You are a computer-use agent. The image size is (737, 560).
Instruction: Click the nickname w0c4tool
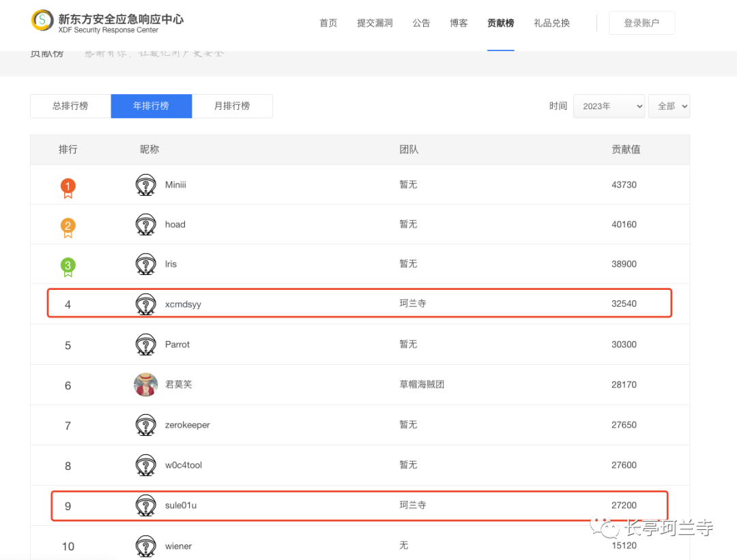click(x=184, y=465)
